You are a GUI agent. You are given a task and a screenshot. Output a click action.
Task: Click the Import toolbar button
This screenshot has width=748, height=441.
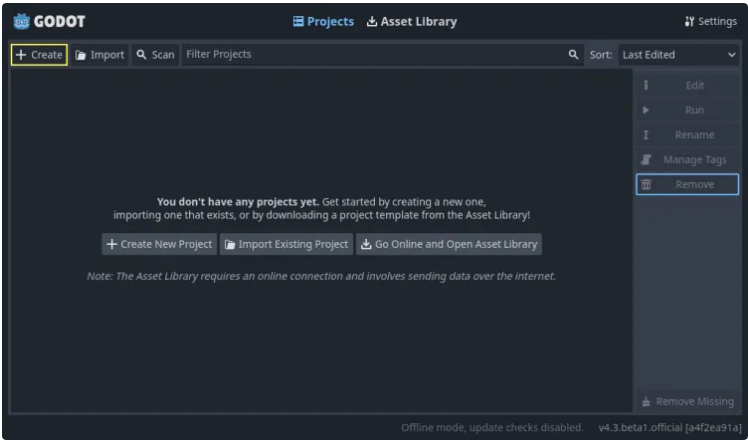click(100, 55)
